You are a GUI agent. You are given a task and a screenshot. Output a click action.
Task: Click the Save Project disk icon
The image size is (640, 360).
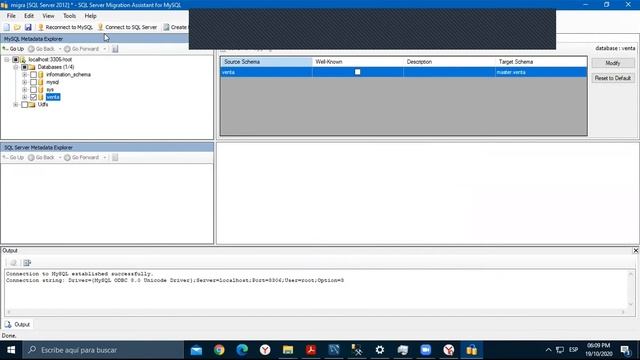(28, 27)
